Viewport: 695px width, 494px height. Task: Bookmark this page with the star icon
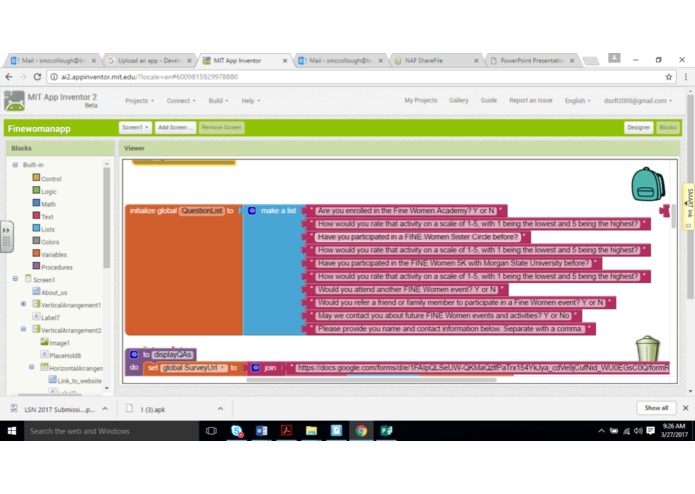coord(668,77)
